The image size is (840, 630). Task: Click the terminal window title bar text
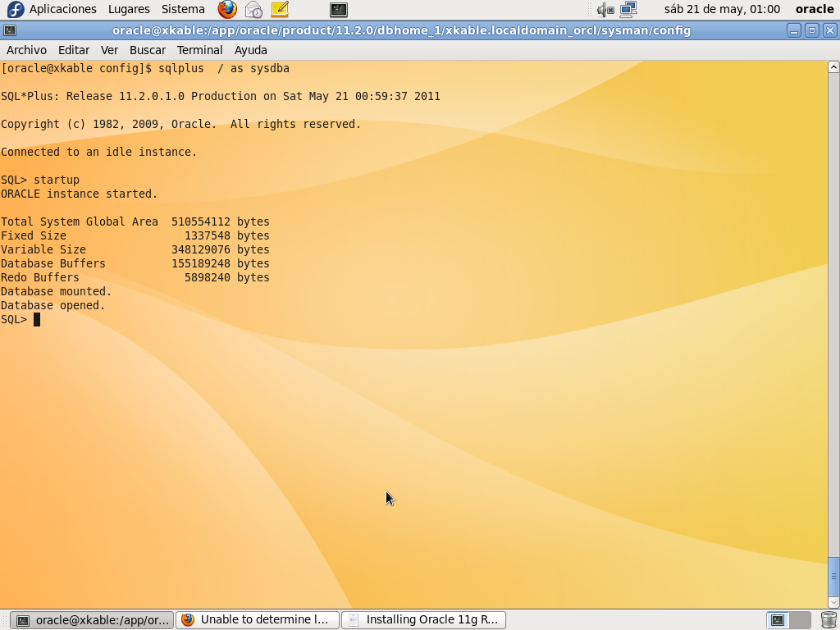pos(401,30)
